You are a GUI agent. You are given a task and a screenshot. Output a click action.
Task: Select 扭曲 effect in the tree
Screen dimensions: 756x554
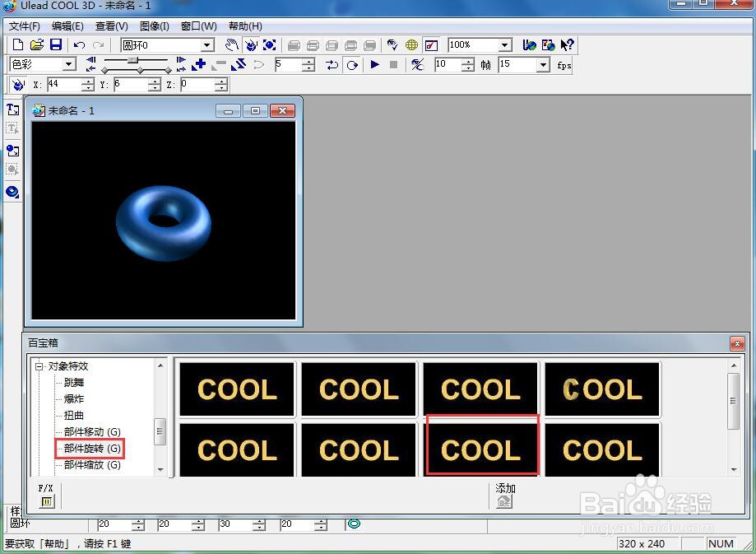click(x=74, y=416)
